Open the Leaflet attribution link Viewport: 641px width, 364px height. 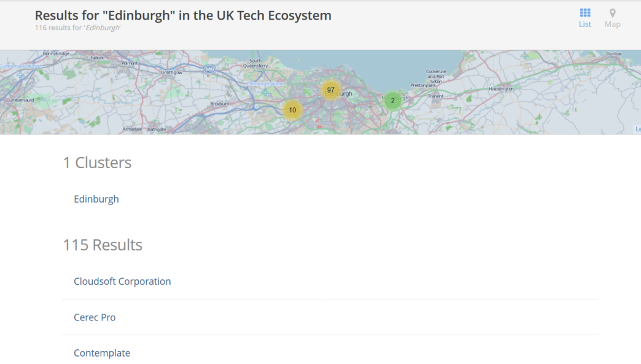tap(638, 129)
